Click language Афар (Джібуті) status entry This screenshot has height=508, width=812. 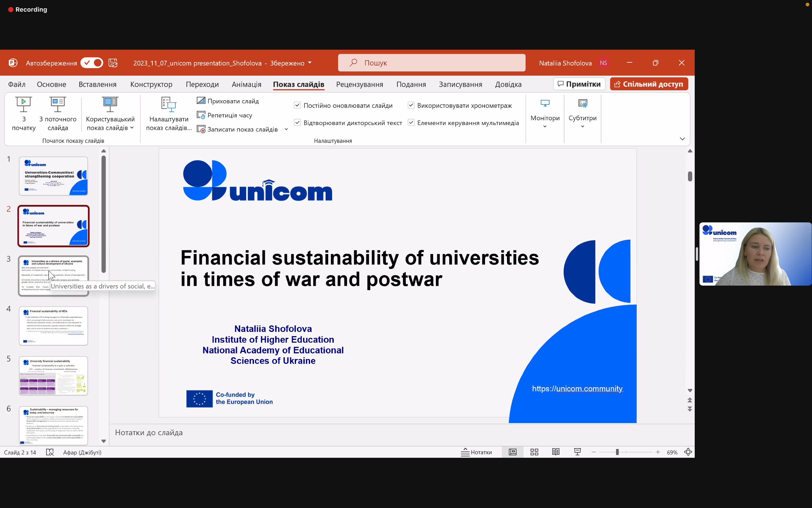(82, 452)
